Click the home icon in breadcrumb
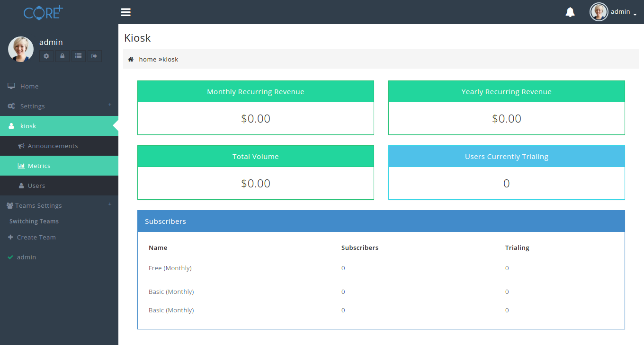 click(x=131, y=59)
